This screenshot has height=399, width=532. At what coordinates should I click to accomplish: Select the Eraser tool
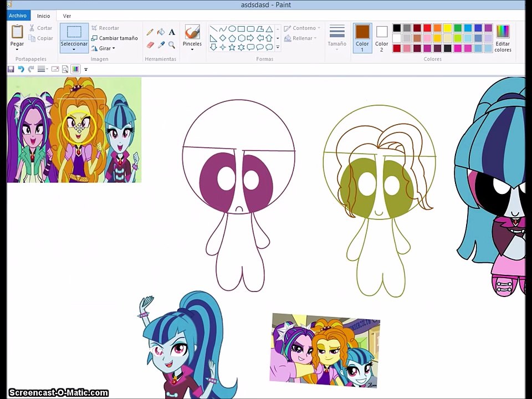click(x=150, y=45)
